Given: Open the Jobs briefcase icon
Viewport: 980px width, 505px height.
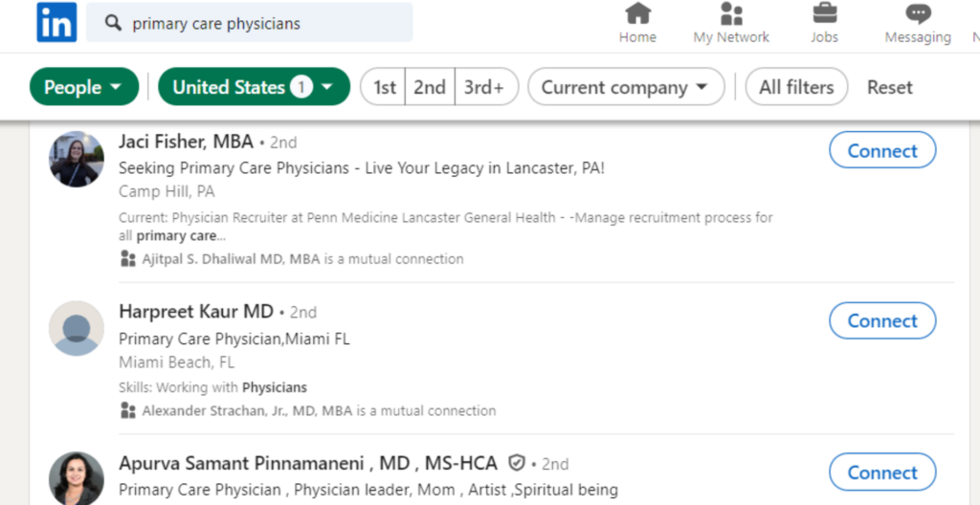Looking at the screenshot, I should (x=824, y=14).
